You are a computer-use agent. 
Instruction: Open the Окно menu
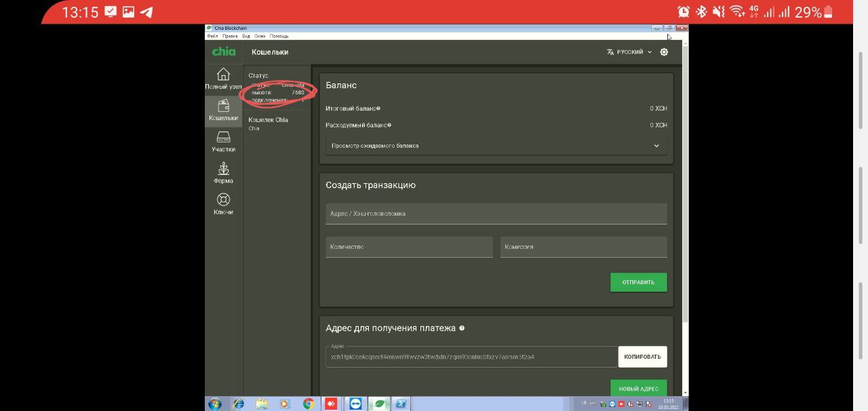(260, 36)
